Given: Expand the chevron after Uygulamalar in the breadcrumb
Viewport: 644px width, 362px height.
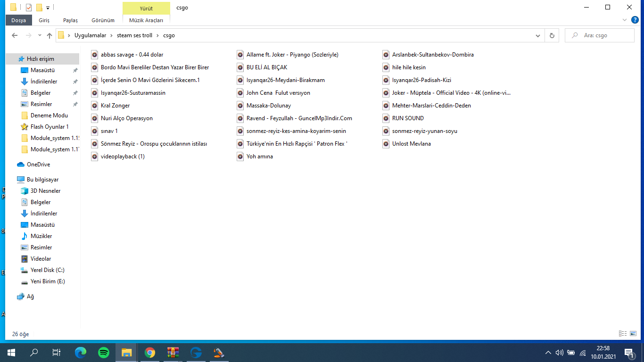Looking at the screenshot, I should 112,35.
